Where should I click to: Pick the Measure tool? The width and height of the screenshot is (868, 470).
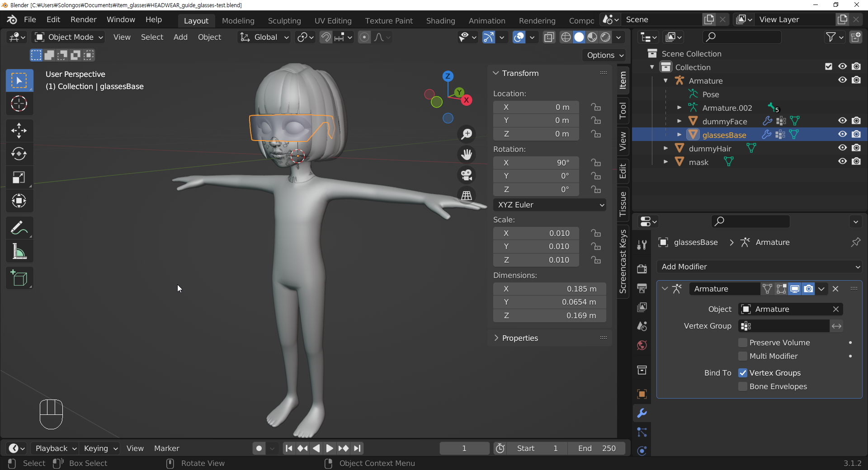19,251
